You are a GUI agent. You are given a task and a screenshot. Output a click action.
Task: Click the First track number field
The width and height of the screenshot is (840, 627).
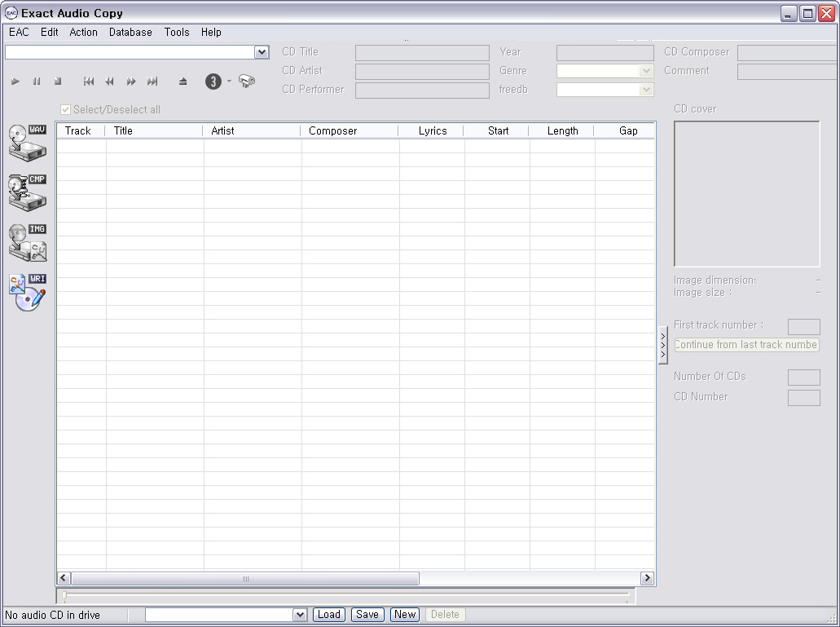coord(804,326)
